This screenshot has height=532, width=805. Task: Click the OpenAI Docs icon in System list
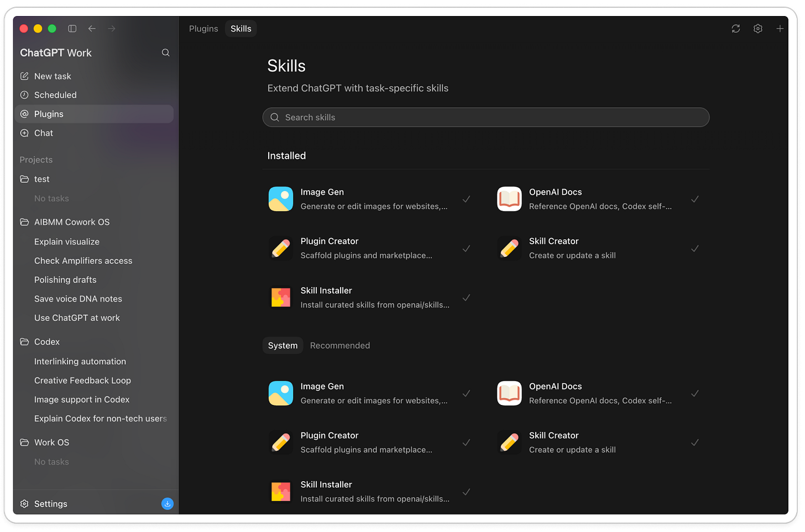509,393
